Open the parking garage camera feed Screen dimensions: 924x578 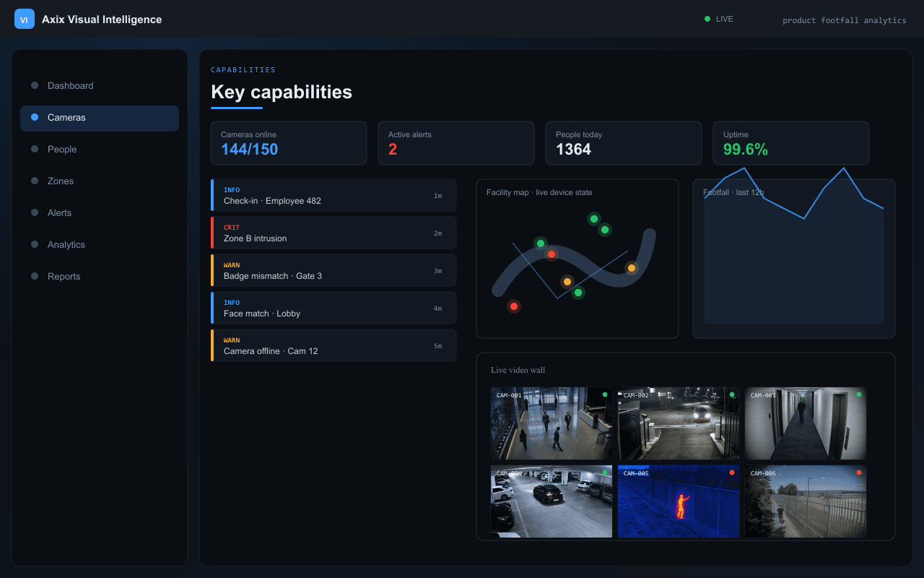click(x=552, y=501)
